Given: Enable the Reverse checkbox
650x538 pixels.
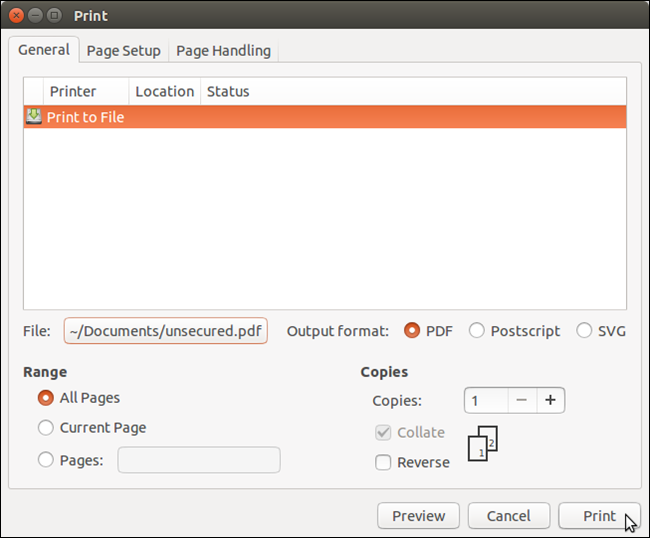Looking at the screenshot, I should 383,462.
